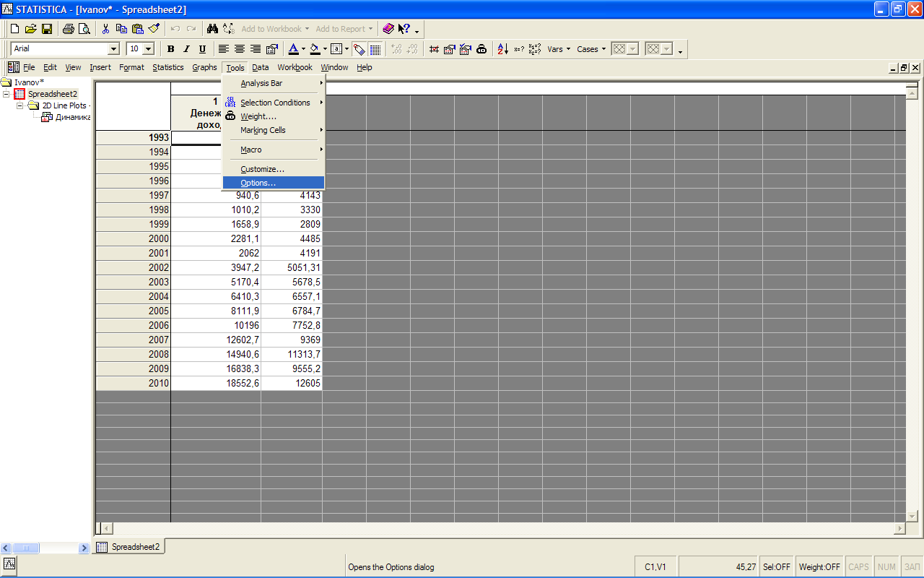This screenshot has height=578, width=924.
Task: Toggle Italic formatting
Action: tap(186, 49)
